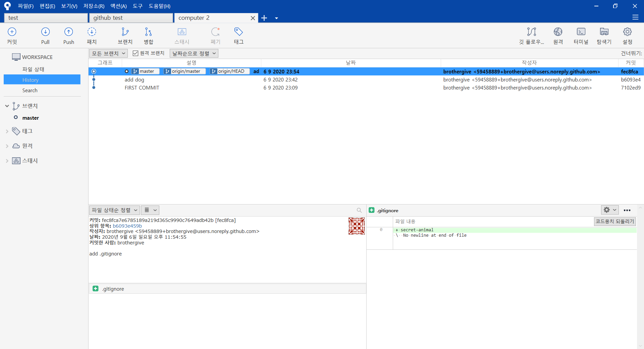Open the Edit (편집) menu
The height and width of the screenshot is (349, 644).
point(47,6)
